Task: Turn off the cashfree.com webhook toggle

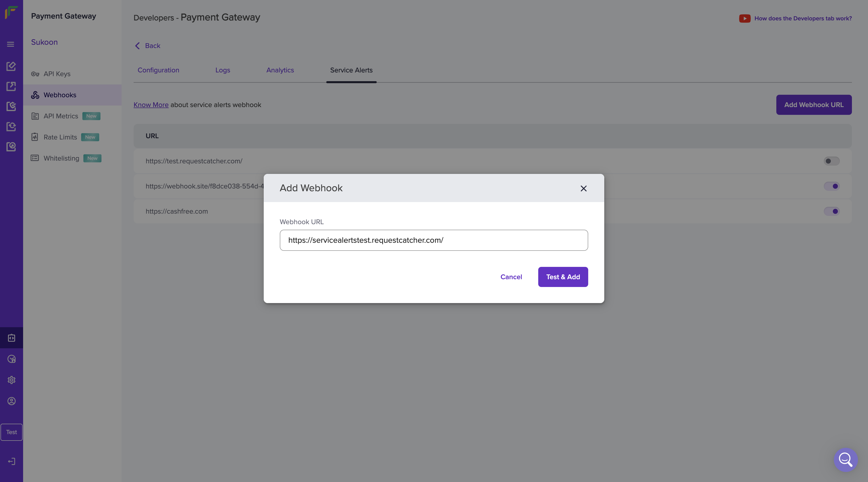Action: tap(831, 211)
